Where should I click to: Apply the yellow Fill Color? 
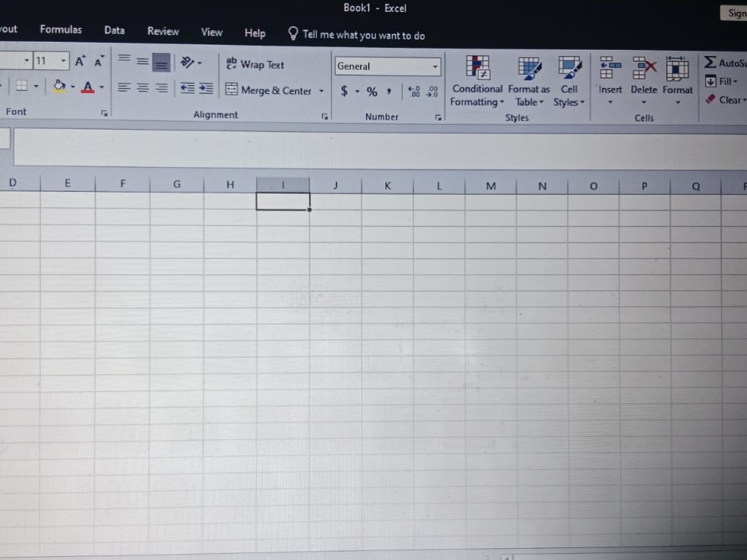point(59,87)
